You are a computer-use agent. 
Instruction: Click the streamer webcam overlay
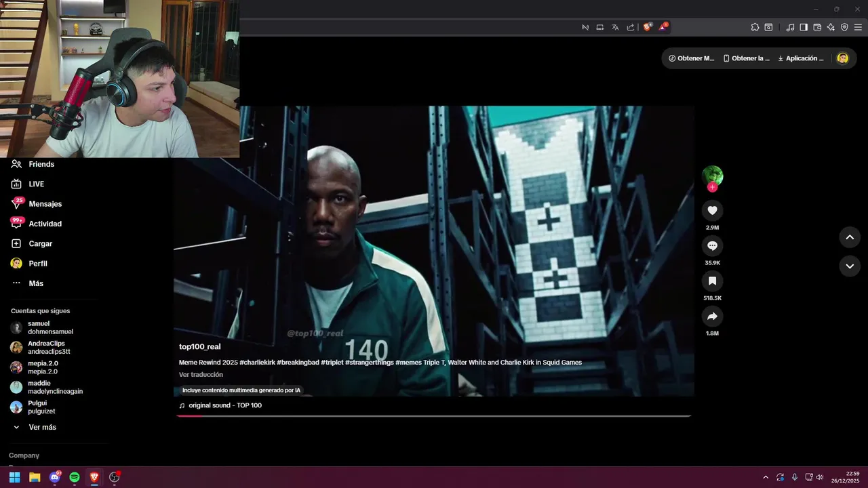pyautogui.click(x=119, y=79)
